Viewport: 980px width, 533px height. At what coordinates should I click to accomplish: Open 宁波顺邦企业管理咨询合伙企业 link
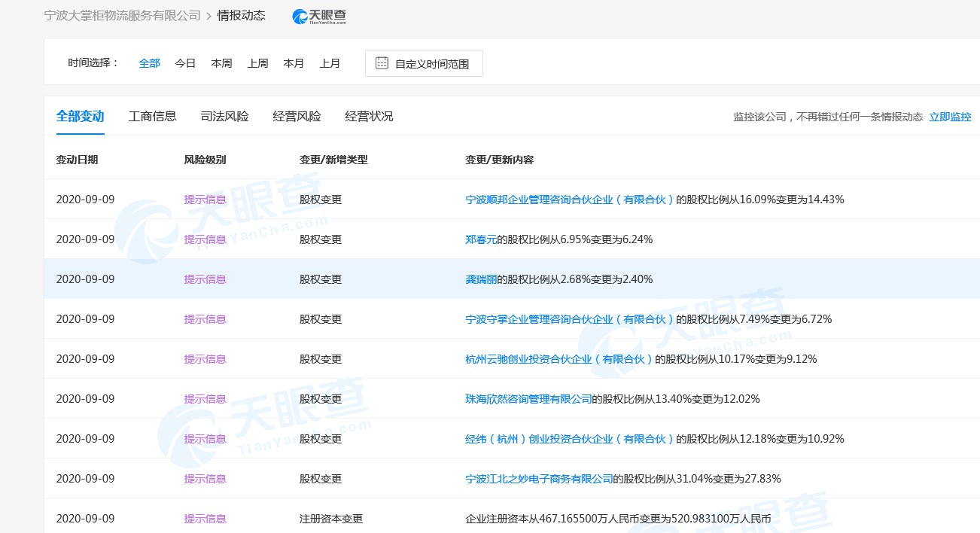(x=570, y=199)
